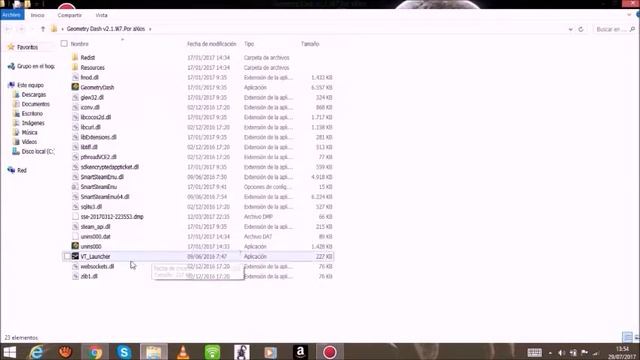Select the Redist folder icon
The height and width of the screenshot is (360, 640).
(x=75, y=57)
